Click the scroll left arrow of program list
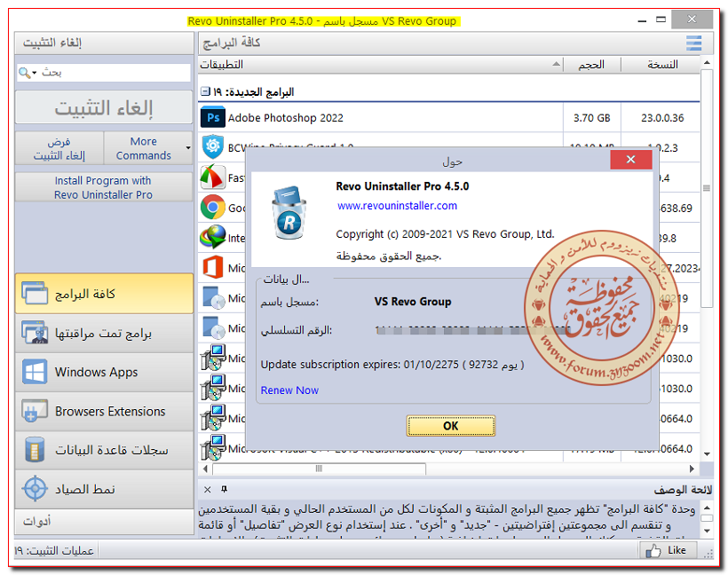Viewport: 728px width, 575px height. (205, 469)
